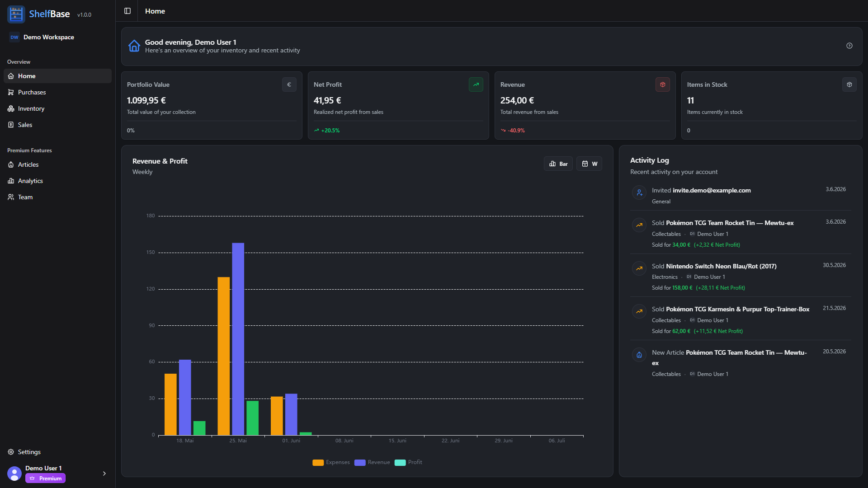Screen dimensions: 868x488
Task: Click the 25. Mai green profit bar
Action: [x=253, y=418]
